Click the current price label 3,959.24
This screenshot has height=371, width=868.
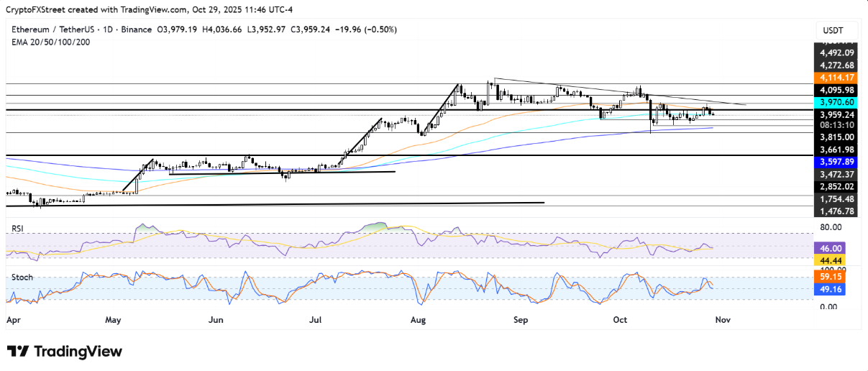pyautogui.click(x=836, y=114)
